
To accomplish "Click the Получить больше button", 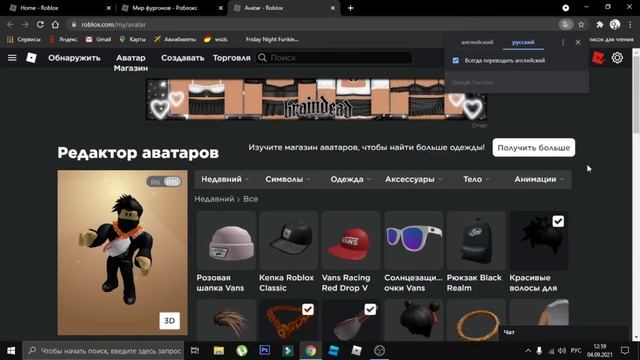I will tap(533, 148).
